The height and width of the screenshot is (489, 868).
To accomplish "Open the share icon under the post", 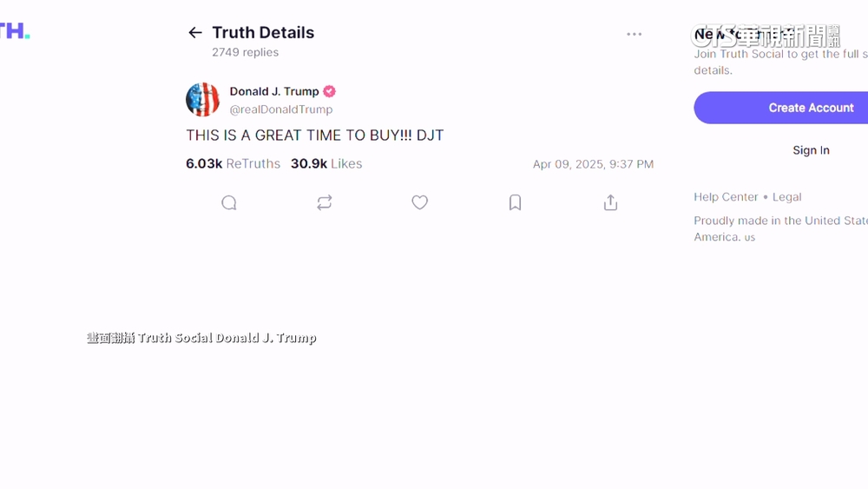I will point(611,202).
